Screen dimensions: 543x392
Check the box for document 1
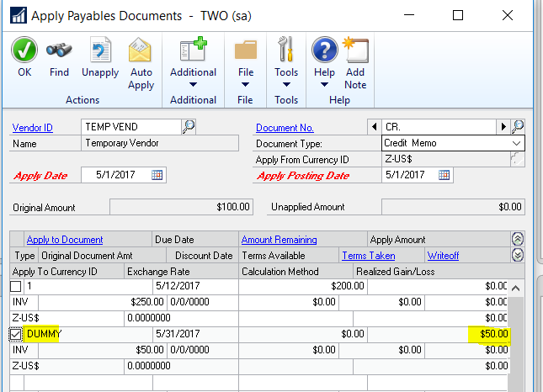[17, 287]
